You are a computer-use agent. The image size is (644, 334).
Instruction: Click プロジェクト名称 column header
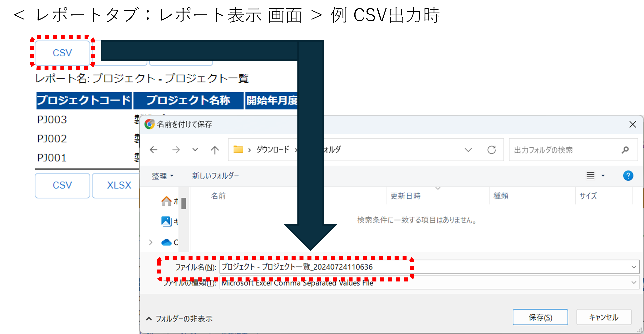coord(188,101)
